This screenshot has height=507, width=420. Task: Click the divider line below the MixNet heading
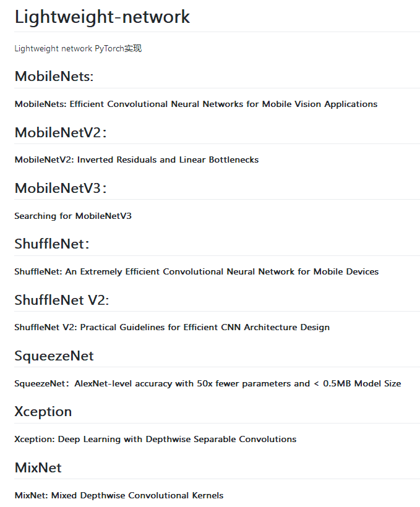[x=216, y=479]
